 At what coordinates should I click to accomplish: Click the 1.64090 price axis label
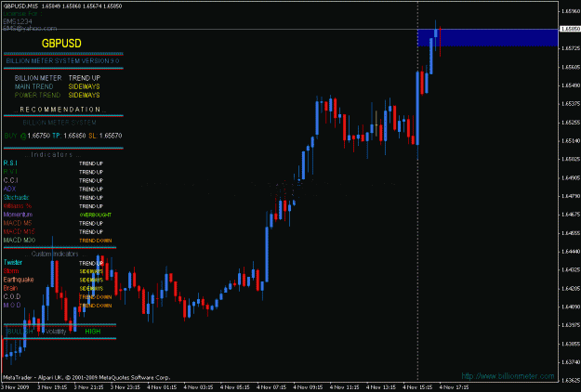coord(571,307)
